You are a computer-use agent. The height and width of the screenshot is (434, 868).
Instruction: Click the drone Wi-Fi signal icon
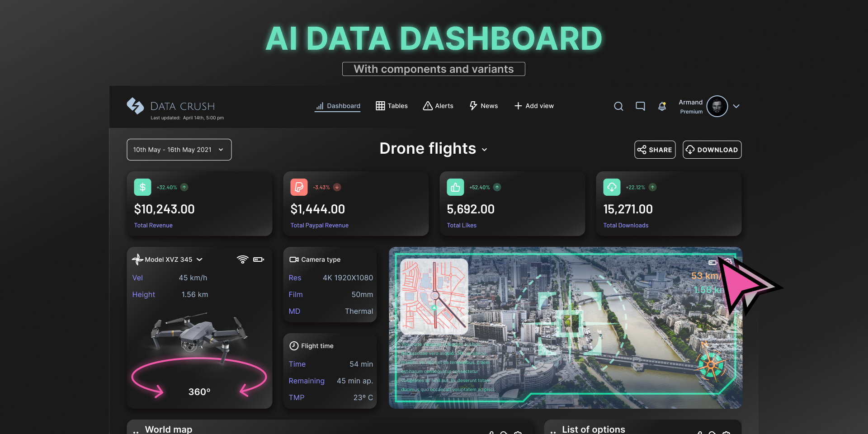[242, 259]
